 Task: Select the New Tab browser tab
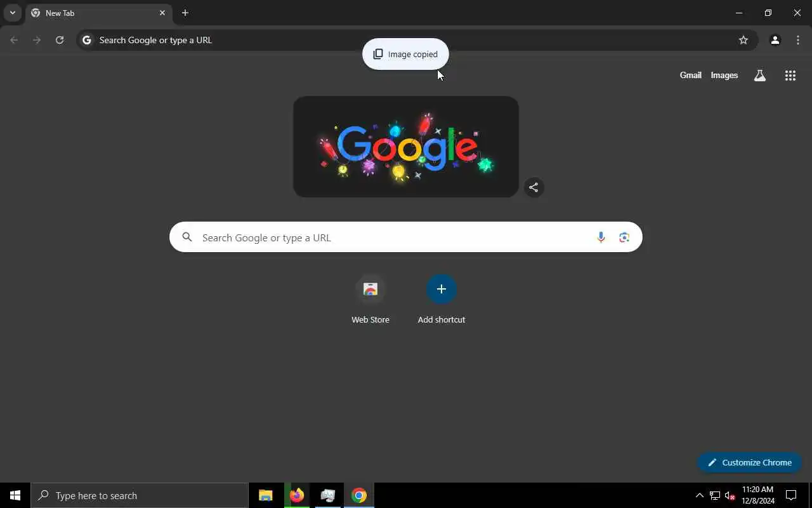pos(99,13)
